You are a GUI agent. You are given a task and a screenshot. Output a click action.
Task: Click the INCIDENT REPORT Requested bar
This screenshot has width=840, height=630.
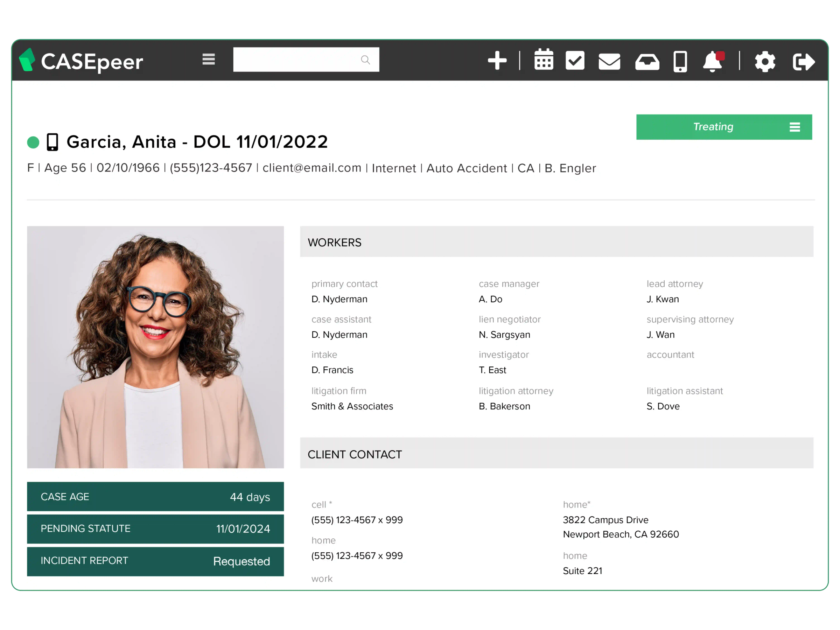pos(155,561)
